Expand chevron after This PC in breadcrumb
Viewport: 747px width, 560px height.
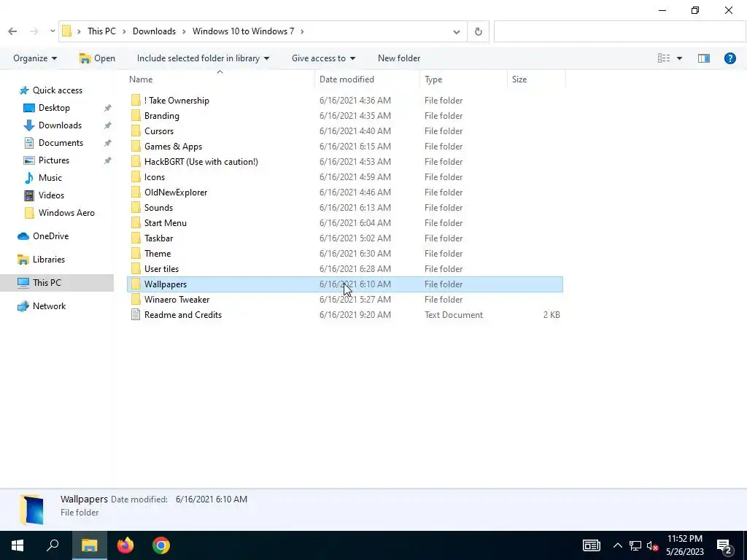[124, 31]
